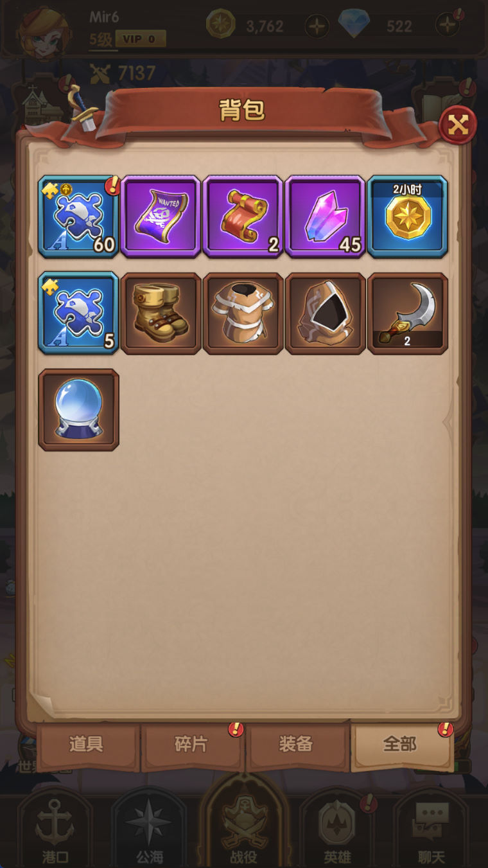The height and width of the screenshot is (868, 488).
Task: Tap the purple WANTED poster item
Action: pyautogui.click(x=161, y=217)
